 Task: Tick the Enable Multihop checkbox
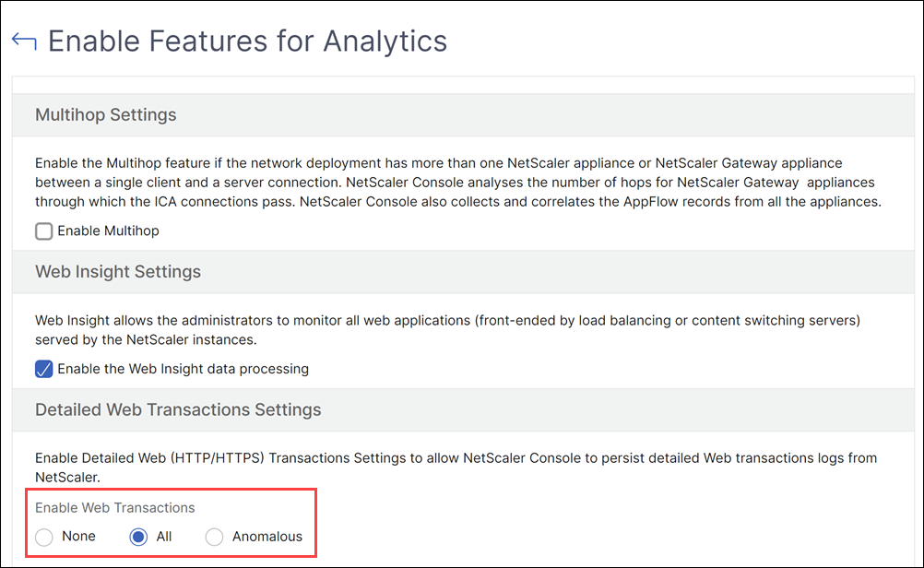tap(43, 231)
